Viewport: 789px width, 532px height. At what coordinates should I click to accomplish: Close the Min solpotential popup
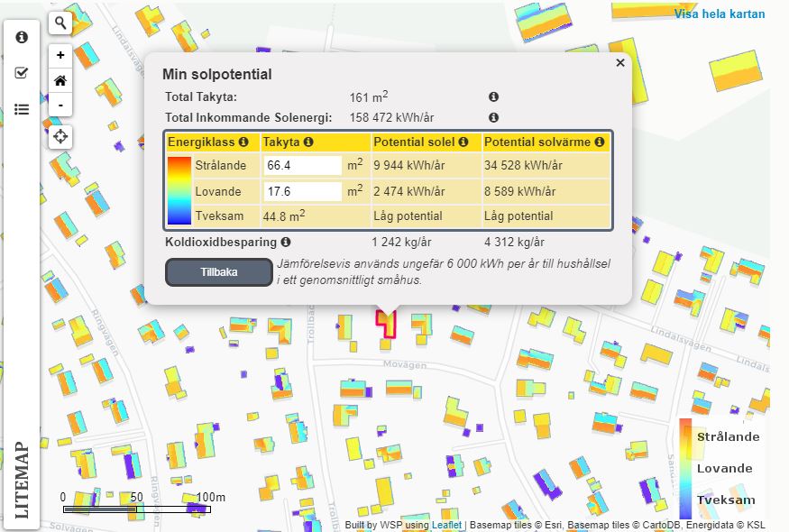tap(619, 63)
